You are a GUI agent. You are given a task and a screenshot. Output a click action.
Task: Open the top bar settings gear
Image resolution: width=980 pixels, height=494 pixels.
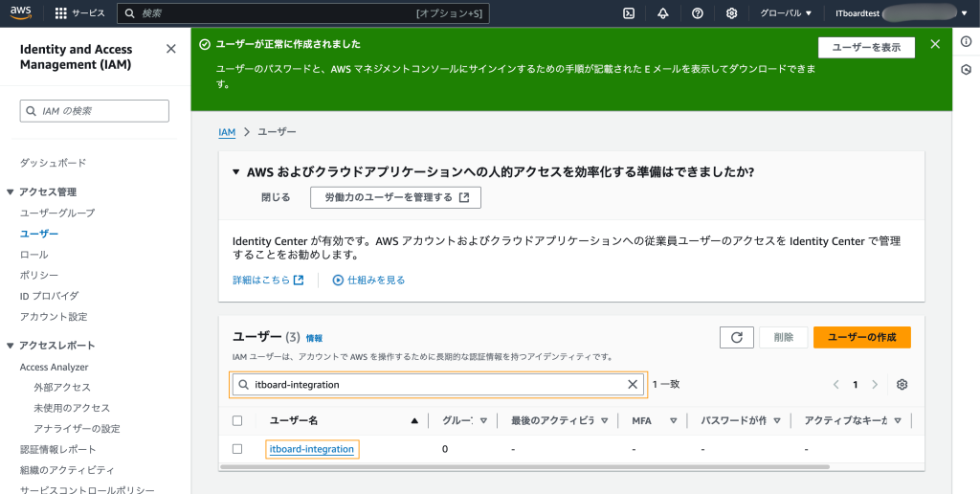click(x=732, y=13)
